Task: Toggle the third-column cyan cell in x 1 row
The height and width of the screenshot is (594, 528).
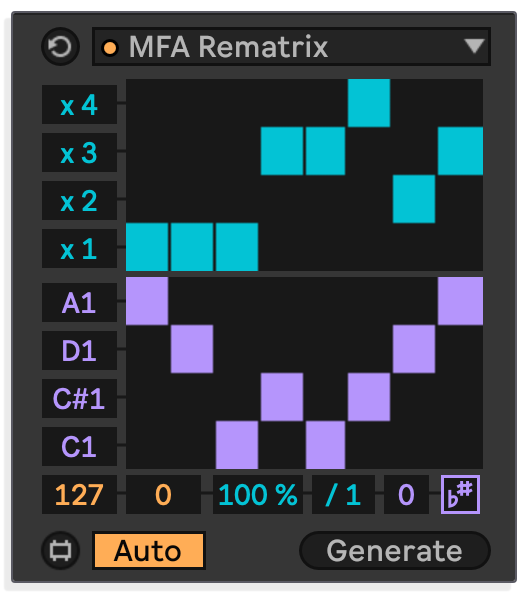Action: pyautogui.click(x=237, y=247)
